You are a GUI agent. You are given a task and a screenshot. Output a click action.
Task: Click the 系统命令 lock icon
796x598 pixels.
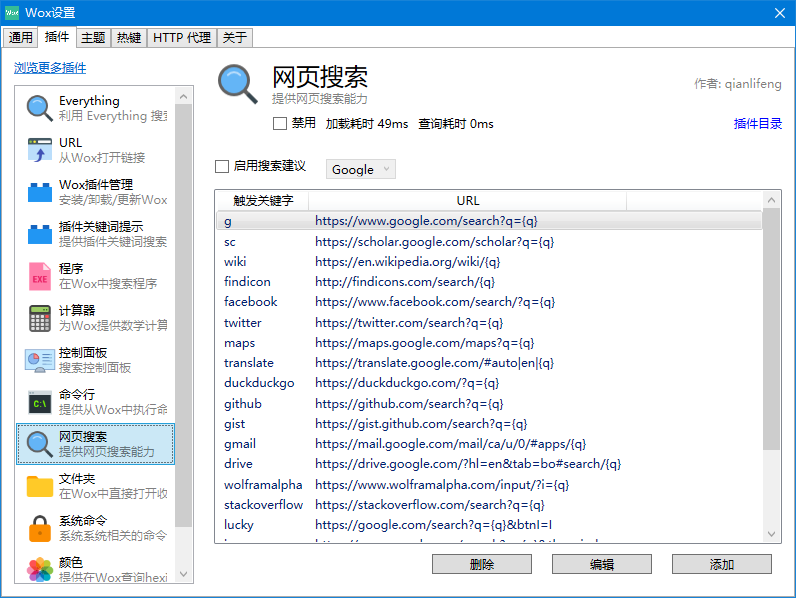pos(40,528)
